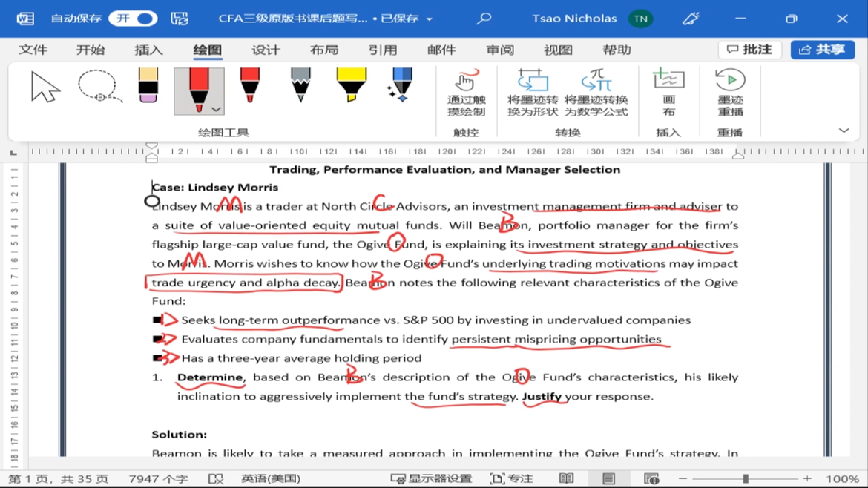
Task: Choose the gray pencil tool
Action: click(300, 85)
